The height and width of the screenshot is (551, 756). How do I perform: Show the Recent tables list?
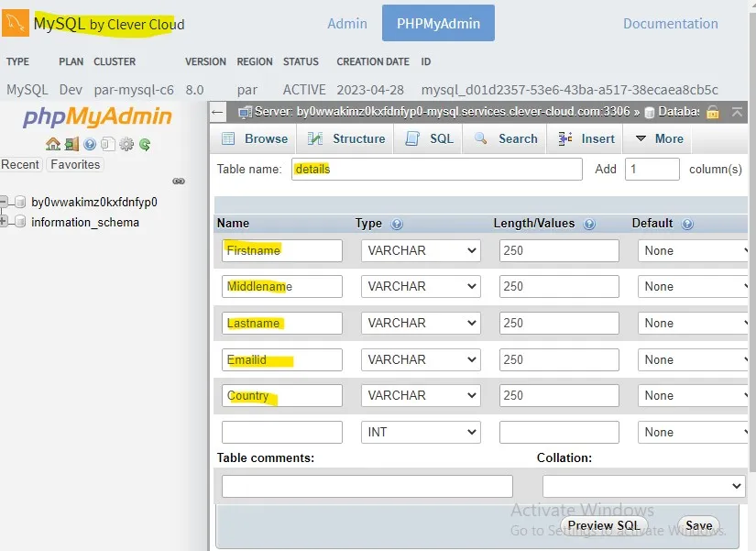pos(20,164)
